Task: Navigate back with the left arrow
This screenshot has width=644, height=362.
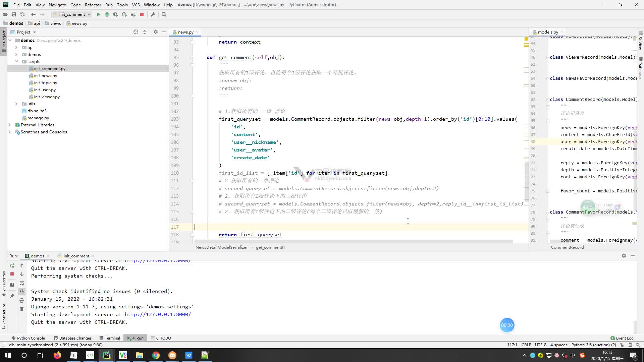Action: coord(33,14)
